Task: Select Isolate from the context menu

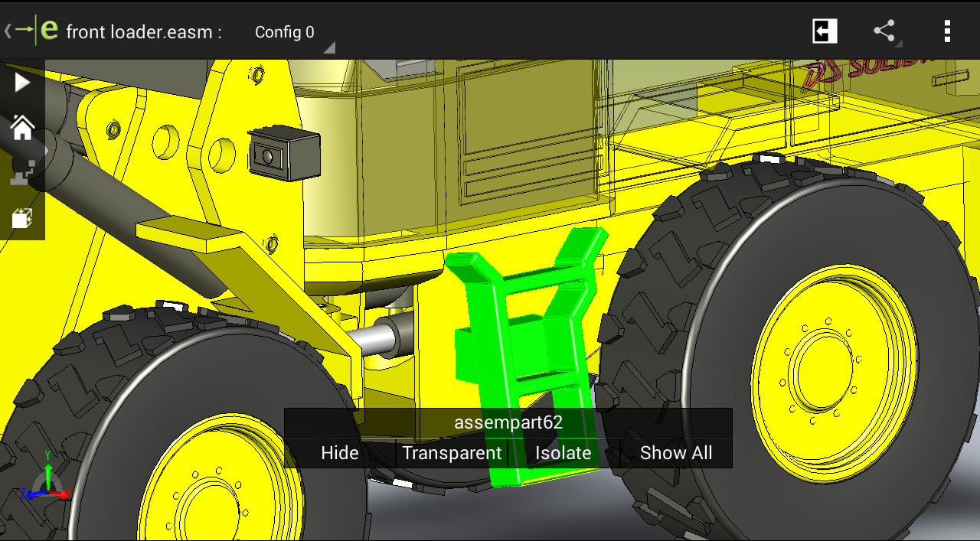Action: point(563,452)
